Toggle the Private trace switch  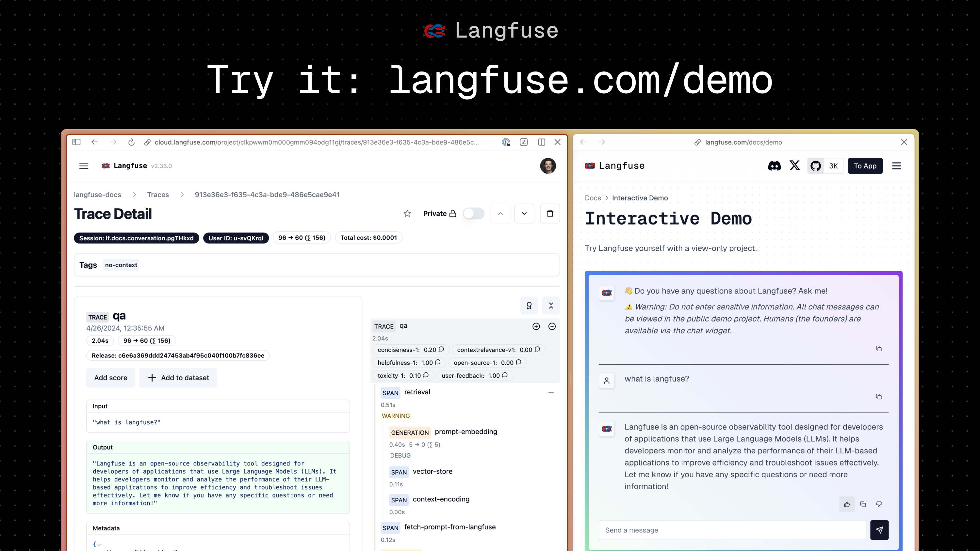click(474, 214)
